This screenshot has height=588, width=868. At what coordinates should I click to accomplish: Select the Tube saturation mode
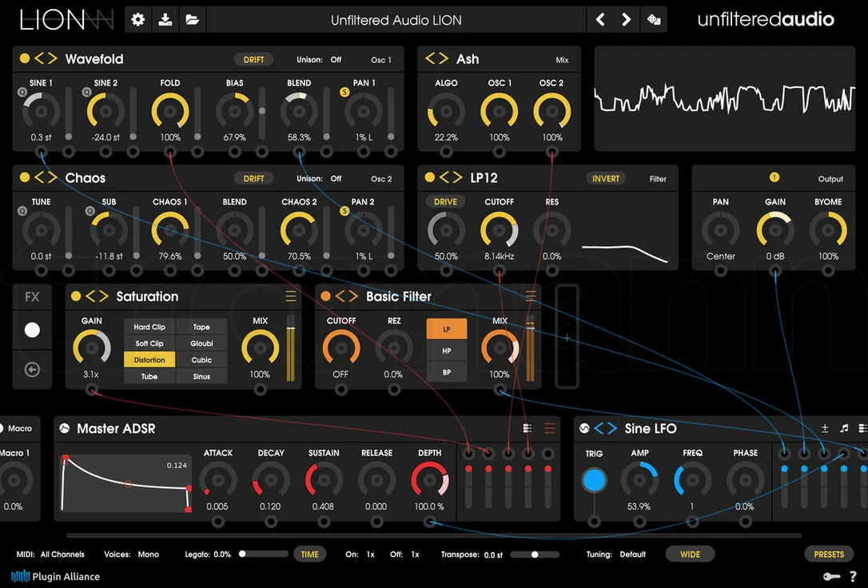pos(149,376)
